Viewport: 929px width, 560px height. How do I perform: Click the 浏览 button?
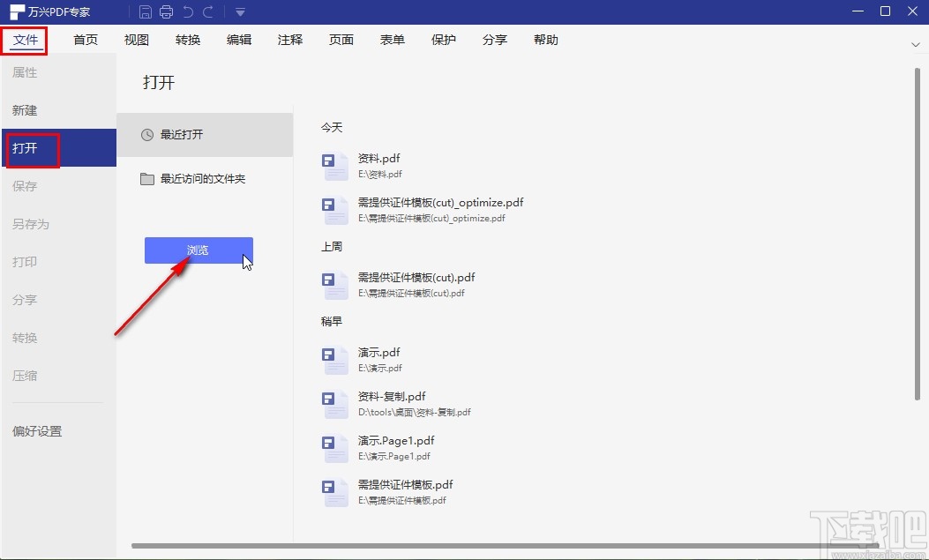[198, 250]
